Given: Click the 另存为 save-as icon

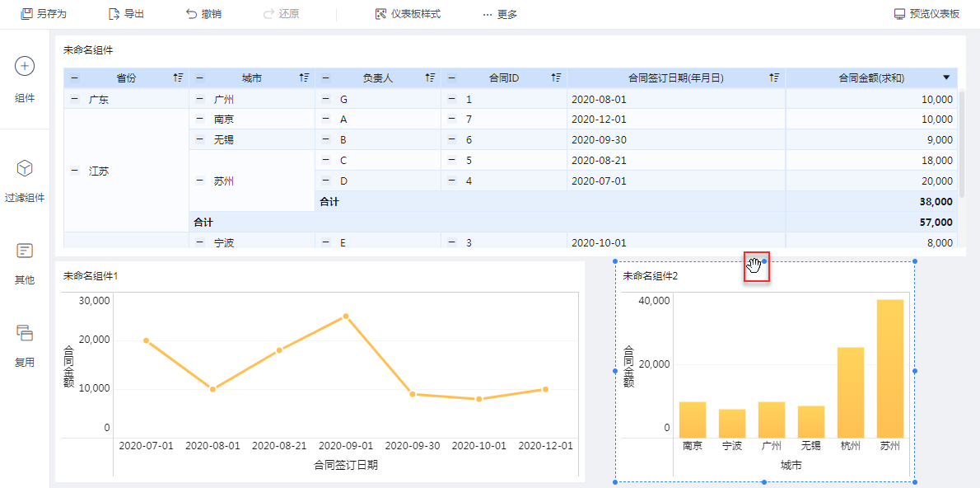Looking at the screenshot, I should [26, 14].
